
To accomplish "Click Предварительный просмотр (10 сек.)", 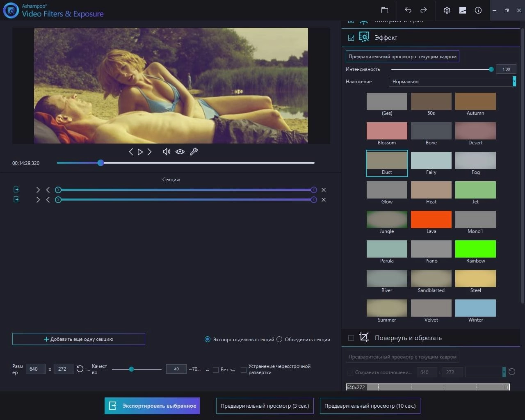I will click(370, 406).
